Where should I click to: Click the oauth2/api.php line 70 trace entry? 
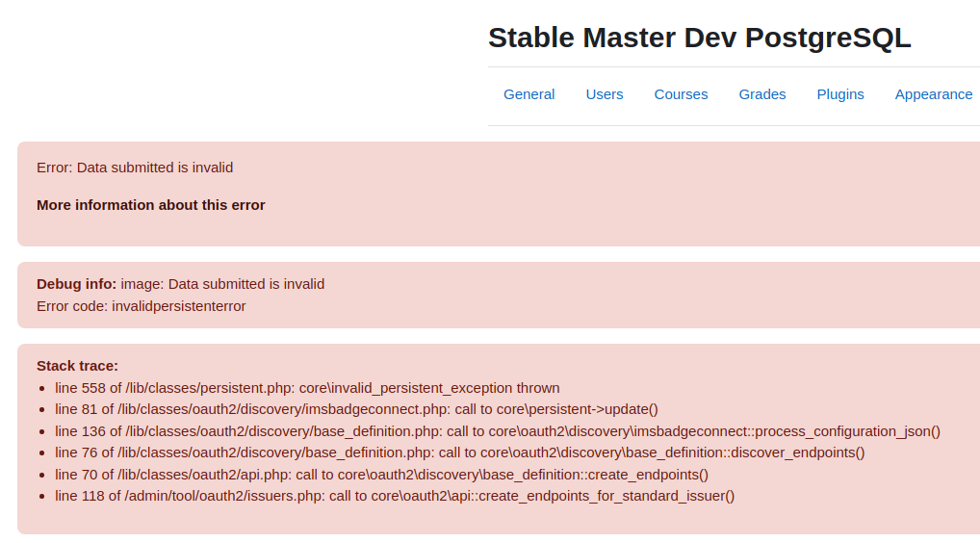click(x=381, y=475)
